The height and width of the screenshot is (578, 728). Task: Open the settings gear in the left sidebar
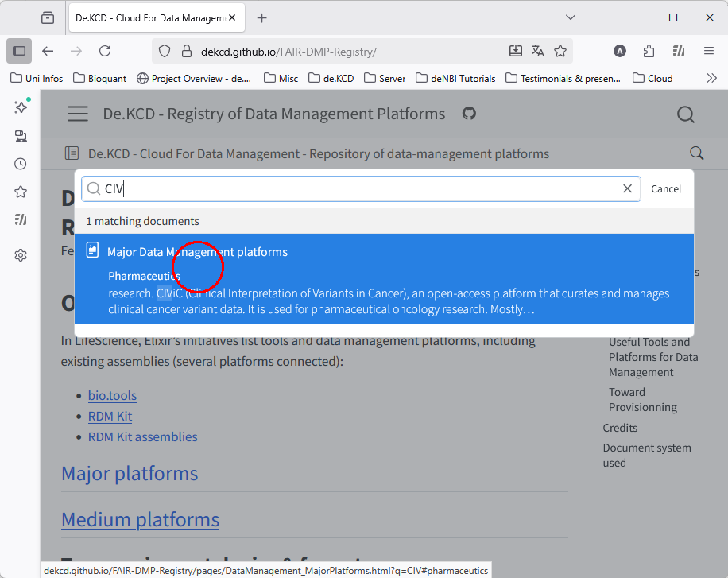point(20,254)
